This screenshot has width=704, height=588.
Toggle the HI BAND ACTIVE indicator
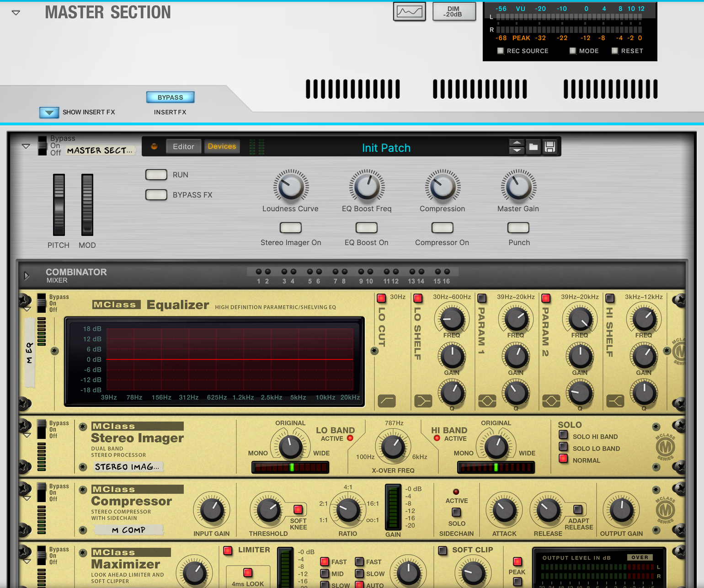coord(437,438)
